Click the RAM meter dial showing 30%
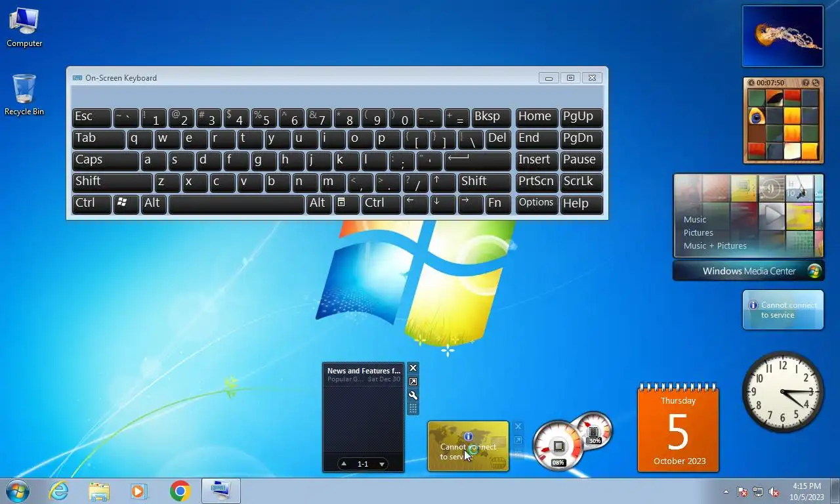Viewport: 840px width, 504px height. pyautogui.click(x=594, y=430)
